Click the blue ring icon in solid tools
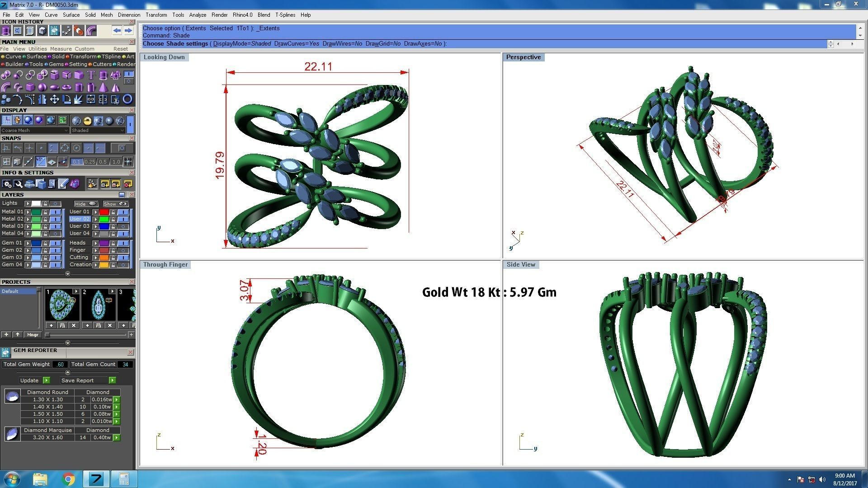This screenshot has width=868, height=488. (127, 99)
